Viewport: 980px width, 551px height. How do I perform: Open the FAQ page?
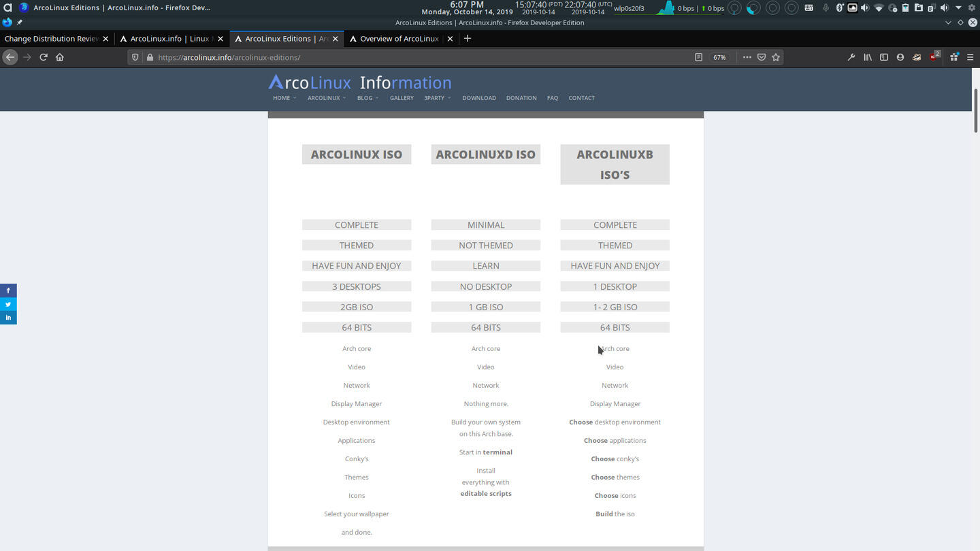(x=553, y=98)
